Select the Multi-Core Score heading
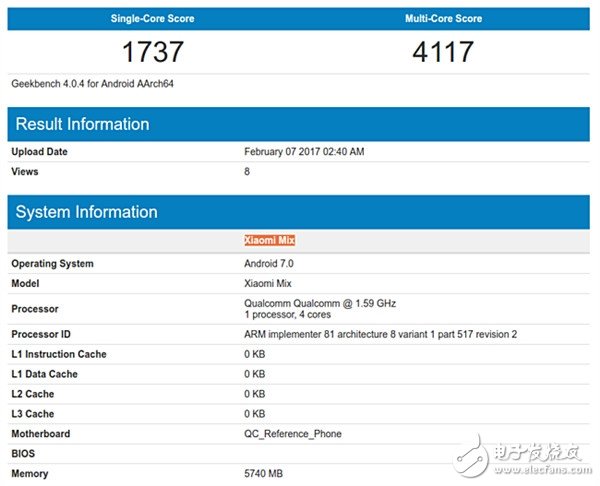Image resolution: width=600 pixels, height=486 pixels. click(x=443, y=19)
